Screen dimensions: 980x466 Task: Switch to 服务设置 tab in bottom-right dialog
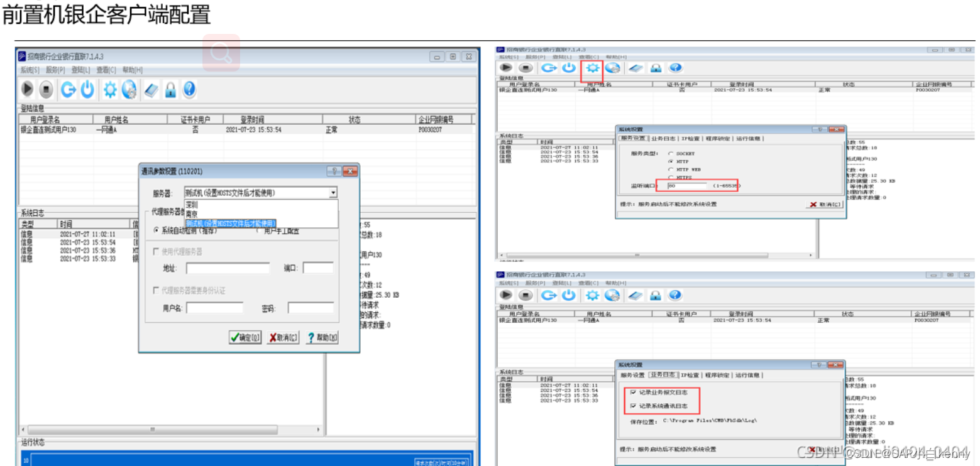(x=632, y=375)
